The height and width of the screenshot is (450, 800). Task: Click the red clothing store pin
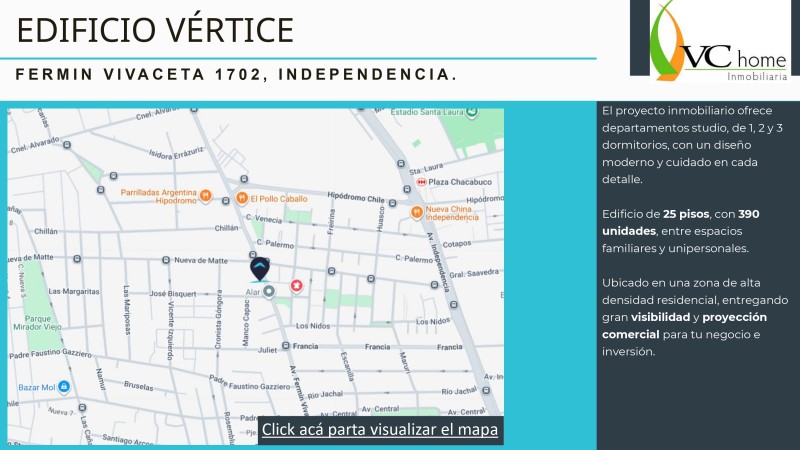296,286
